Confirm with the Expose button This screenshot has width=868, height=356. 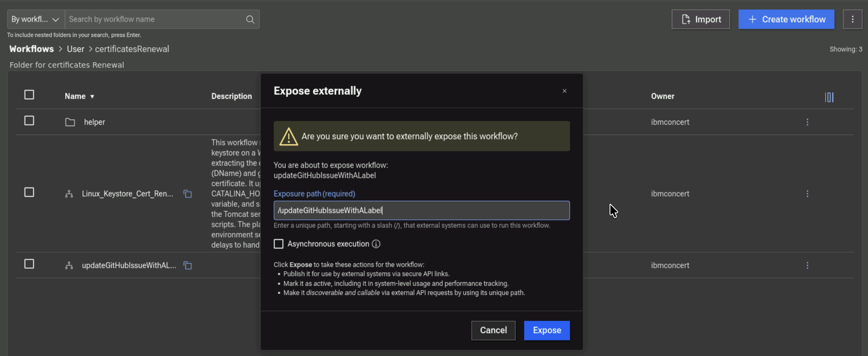pos(546,330)
